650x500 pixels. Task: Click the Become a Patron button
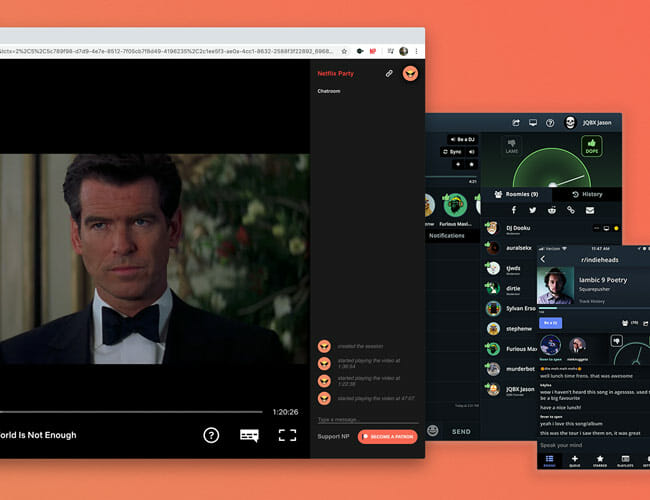388,437
